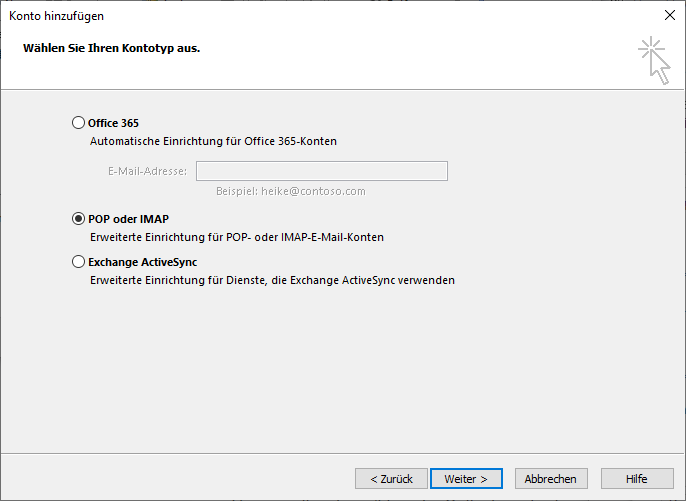Viewport: 686px width, 501px height.
Task: Choose the POP oder IMAP radio option
Action: tap(79, 219)
